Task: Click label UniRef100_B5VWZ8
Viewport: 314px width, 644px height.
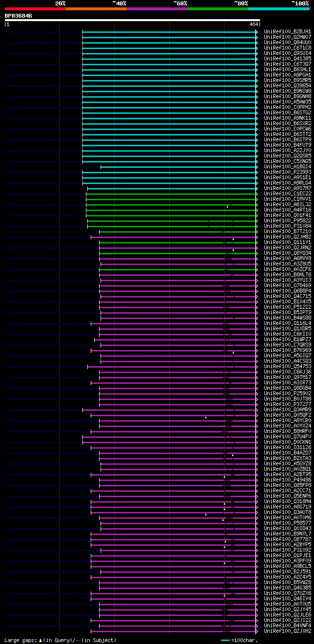Action: (288, 582)
